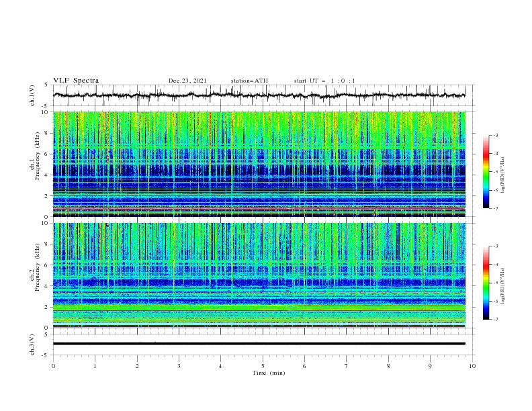Click the time axis tick label '10'
Screen dimensions: 532x411
472,366
